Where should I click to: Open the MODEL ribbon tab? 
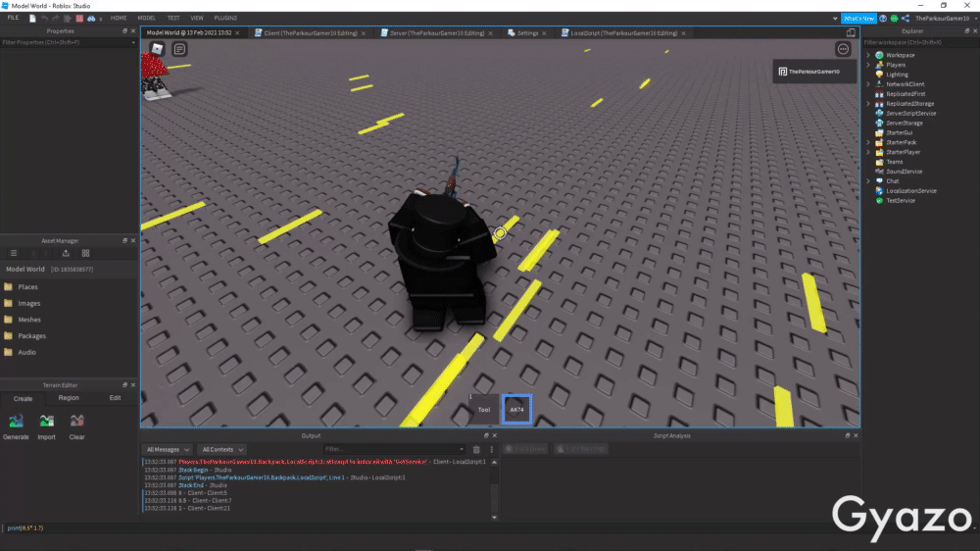(x=146, y=18)
